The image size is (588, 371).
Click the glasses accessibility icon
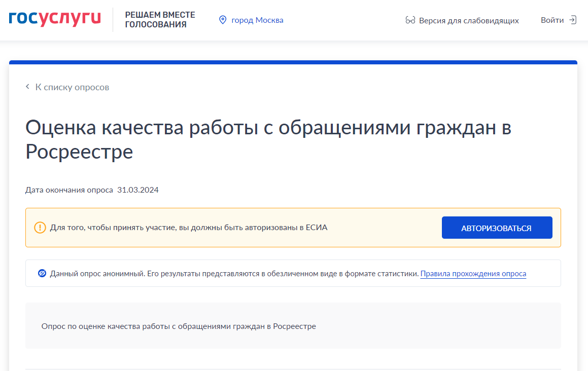[410, 21]
